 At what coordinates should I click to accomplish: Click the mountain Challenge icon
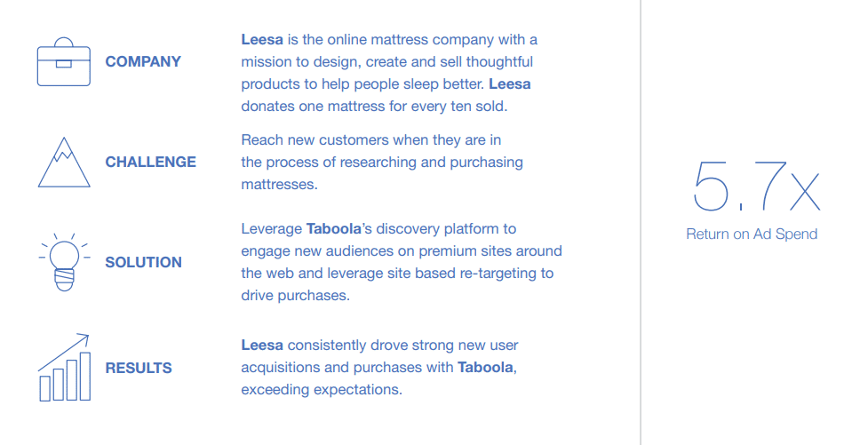(x=64, y=163)
